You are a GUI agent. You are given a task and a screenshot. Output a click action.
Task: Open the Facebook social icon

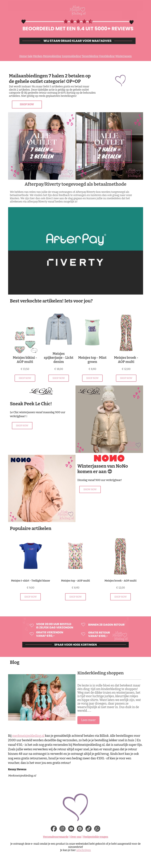click(54, 829)
